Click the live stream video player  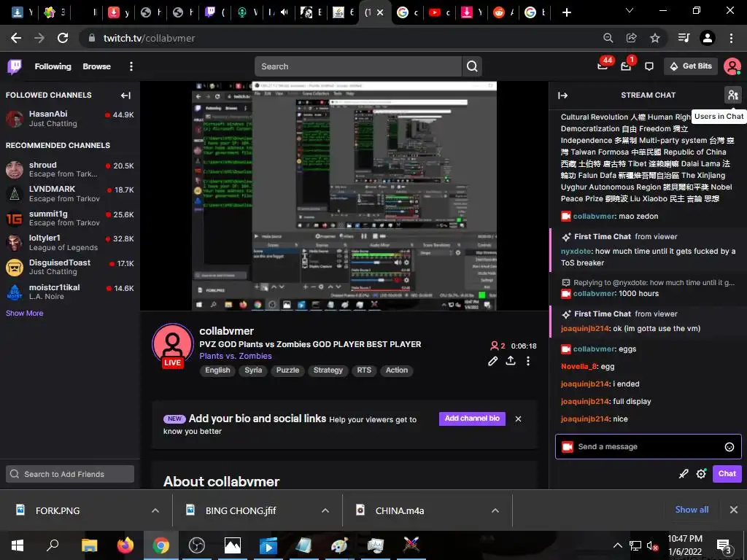(x=344, y=196)
